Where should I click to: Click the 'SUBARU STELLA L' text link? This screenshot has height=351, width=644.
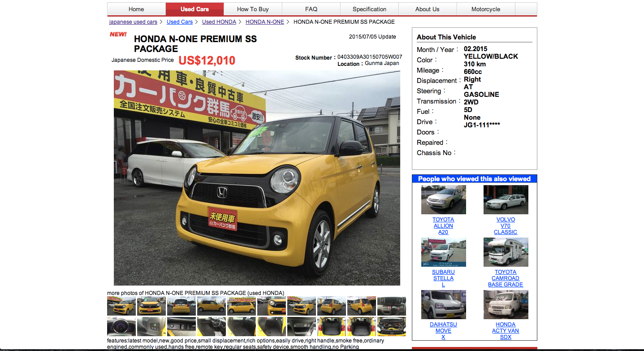[443, 278]
